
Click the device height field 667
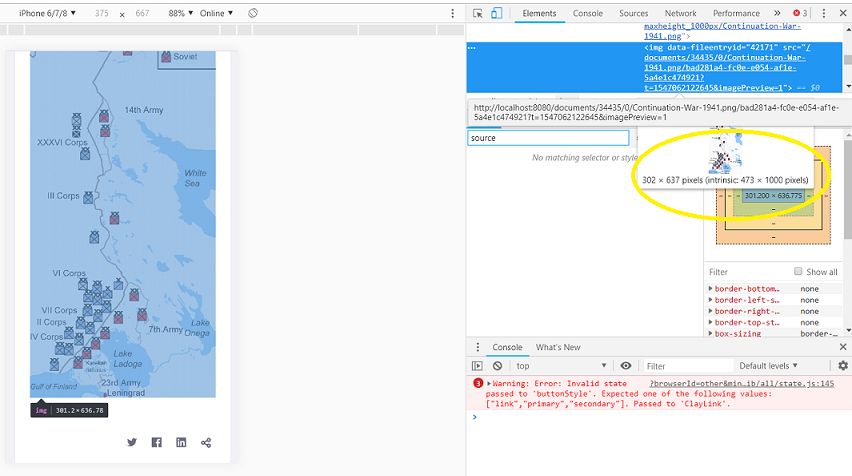(x=142, y=13)
